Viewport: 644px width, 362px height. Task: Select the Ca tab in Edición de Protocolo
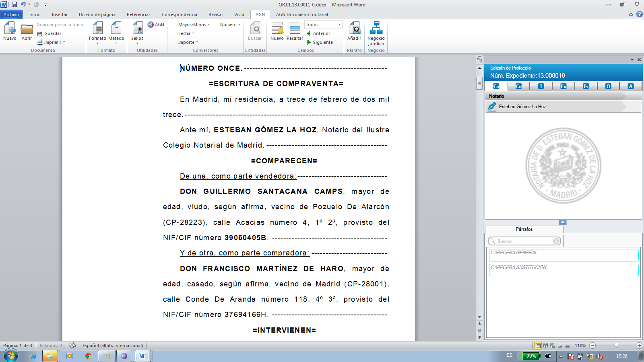pos(496,86)
